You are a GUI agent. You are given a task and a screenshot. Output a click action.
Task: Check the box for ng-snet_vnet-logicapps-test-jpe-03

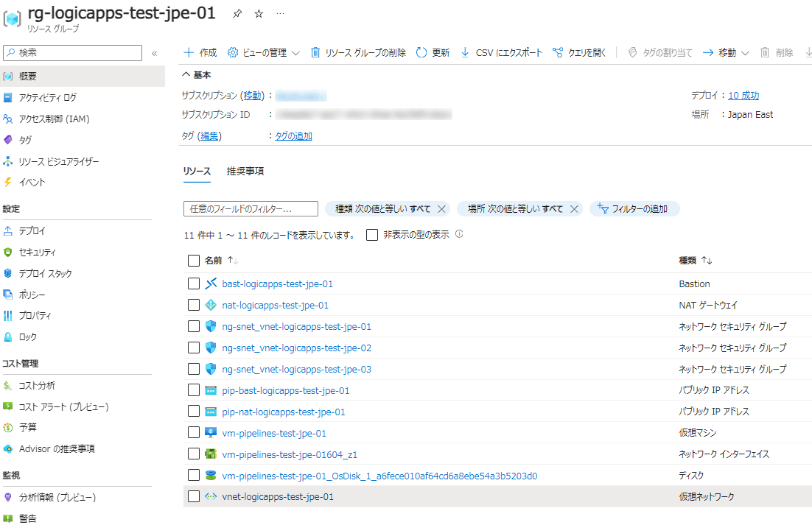[194, 369]
